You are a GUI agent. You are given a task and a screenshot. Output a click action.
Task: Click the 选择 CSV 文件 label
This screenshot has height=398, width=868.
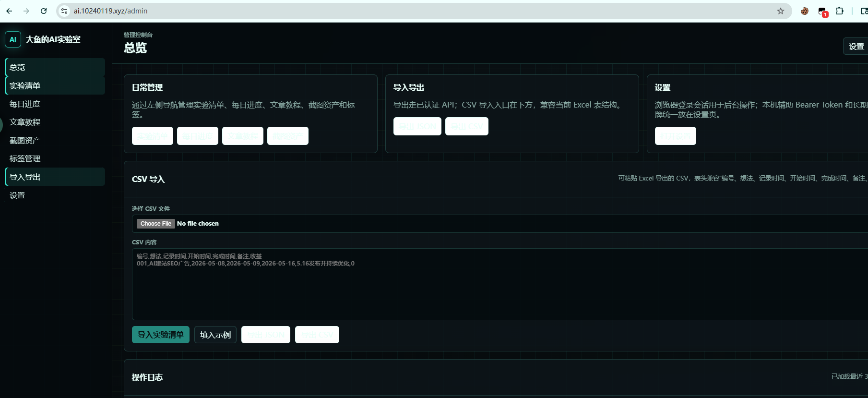point(151,208)
